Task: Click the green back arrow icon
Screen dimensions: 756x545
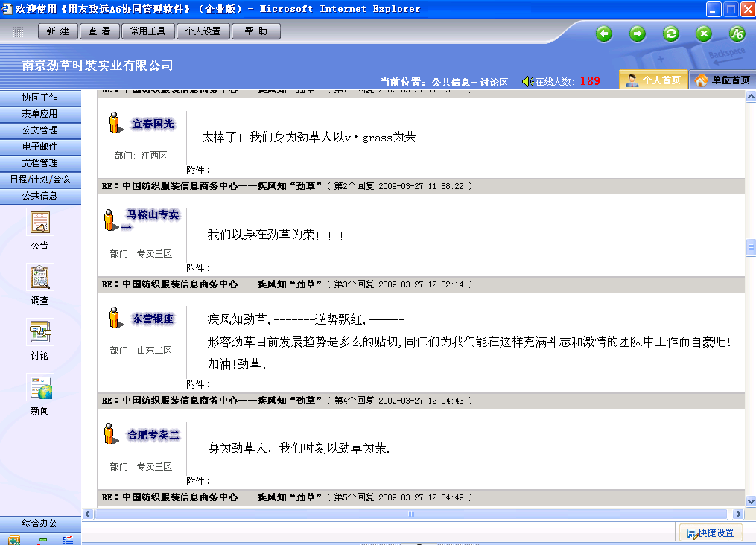Action: 604,34
